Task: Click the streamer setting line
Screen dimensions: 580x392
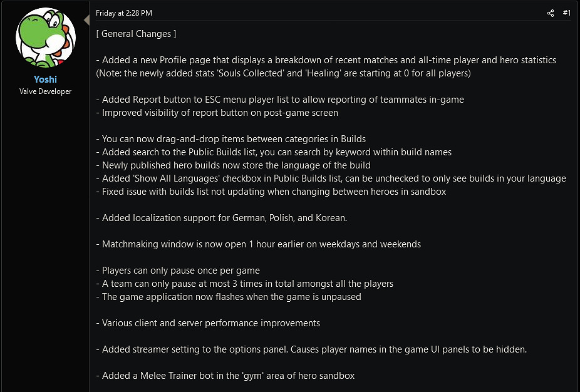Action: pyautogui.click(x=311, y=349)
